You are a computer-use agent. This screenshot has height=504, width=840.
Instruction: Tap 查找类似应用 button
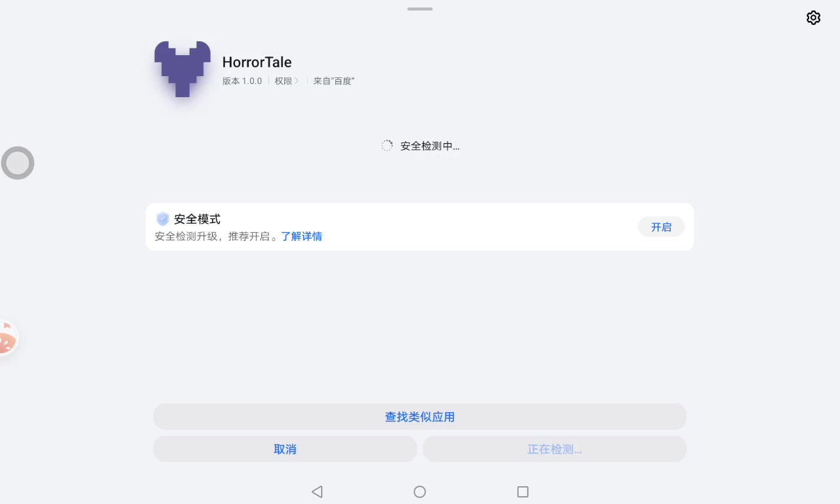[420, 417]
